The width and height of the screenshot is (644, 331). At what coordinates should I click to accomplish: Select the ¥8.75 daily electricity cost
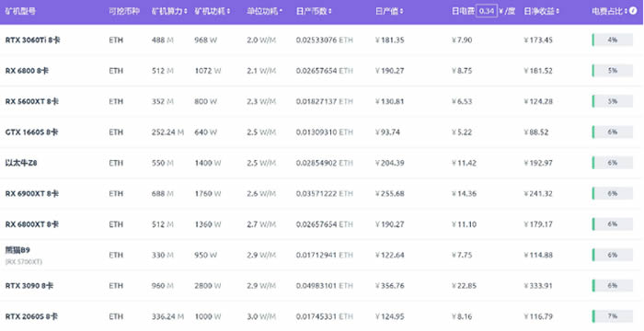tap(462, 71)
